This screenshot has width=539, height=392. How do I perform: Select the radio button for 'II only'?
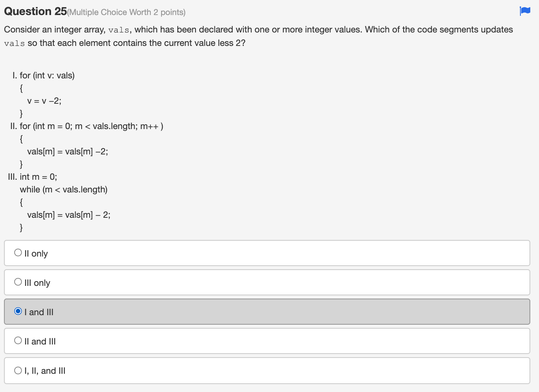coord(18,252)
